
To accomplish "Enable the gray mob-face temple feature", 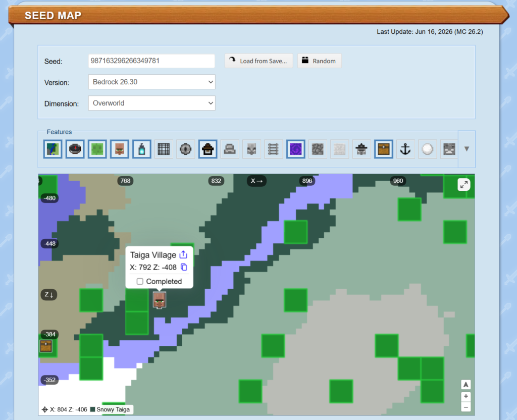I will click(251, 149).
